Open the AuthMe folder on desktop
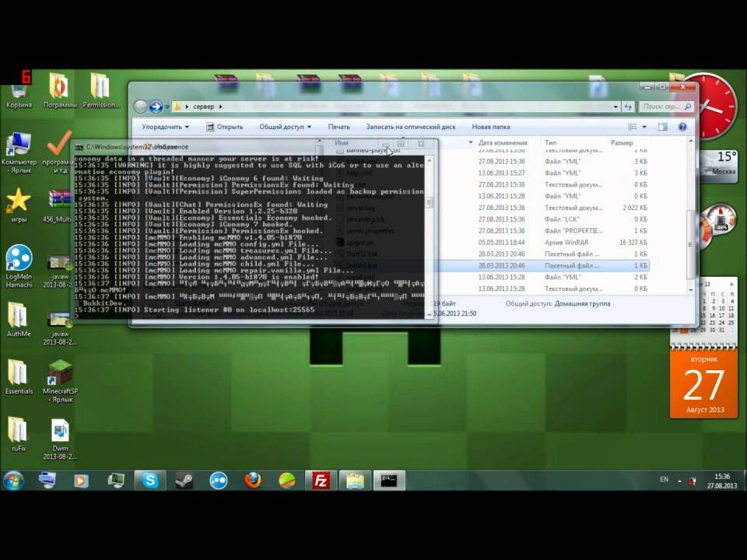The height and width of the screenshot is (560, 747). 19,319
